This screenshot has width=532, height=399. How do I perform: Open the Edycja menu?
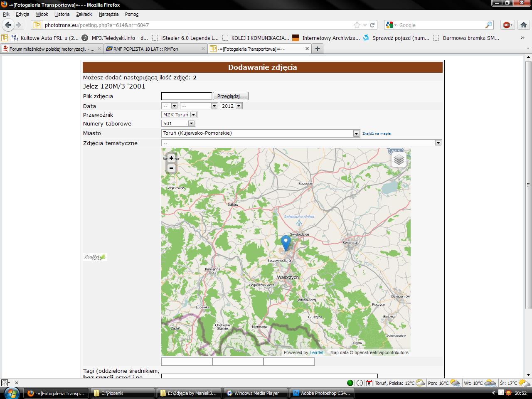click(x=22, y=14)
